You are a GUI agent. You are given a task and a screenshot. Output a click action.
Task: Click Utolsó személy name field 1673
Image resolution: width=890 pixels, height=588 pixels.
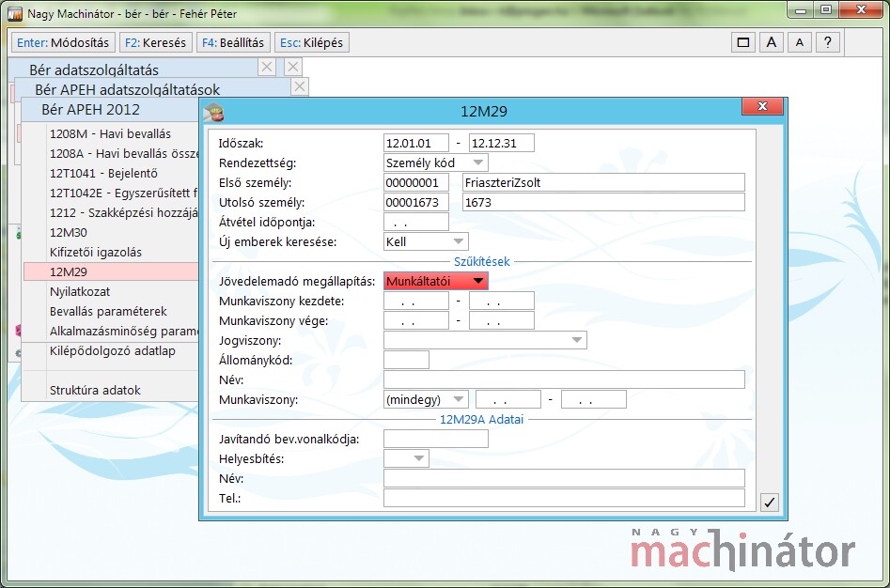[603, 203]
